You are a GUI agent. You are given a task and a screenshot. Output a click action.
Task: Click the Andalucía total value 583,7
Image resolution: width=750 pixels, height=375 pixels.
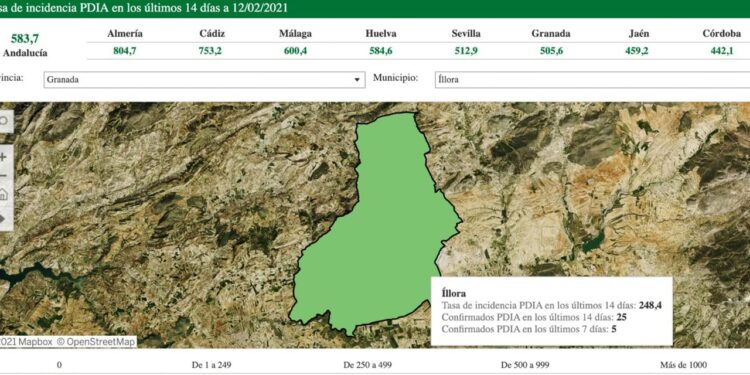point(25,39)
